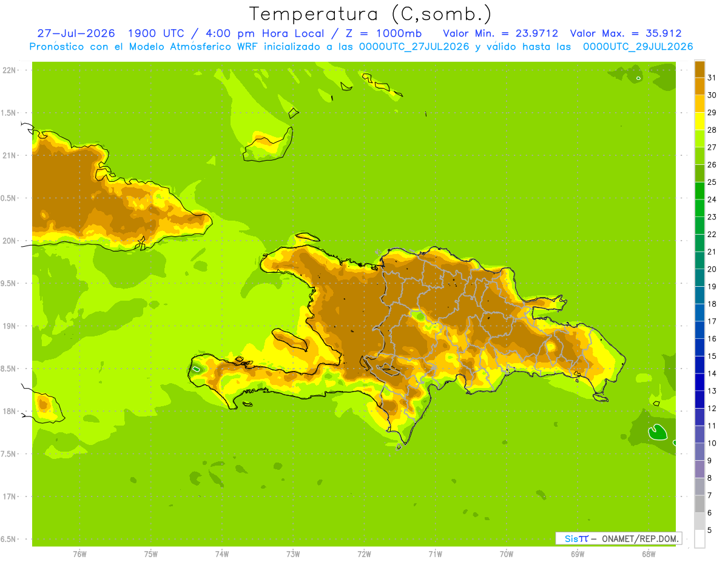Select the '27-Jul-2026' date text
Viewport: 728px width, 562px height.
76,33
